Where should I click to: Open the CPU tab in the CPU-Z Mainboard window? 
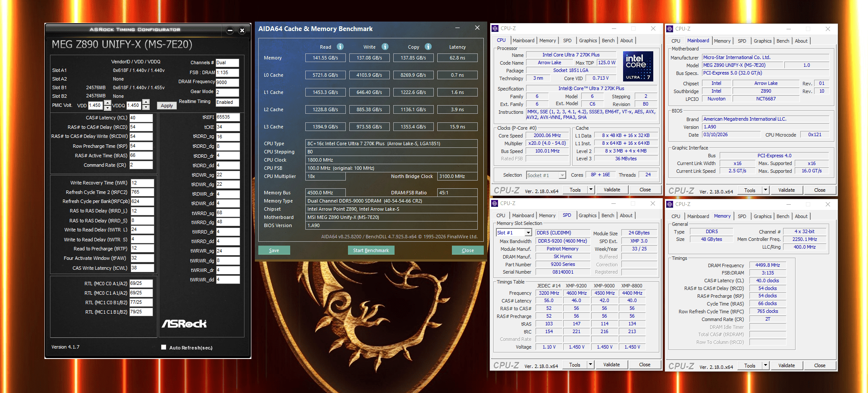point(676,41)
